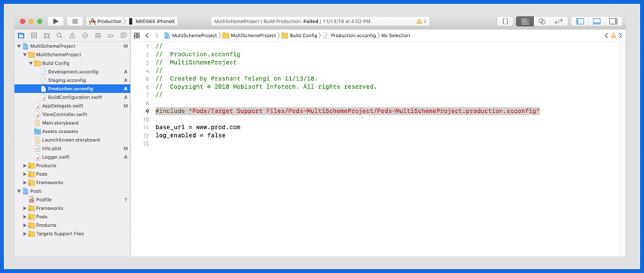Image resolution: width=644 pixels, height=273 pixels.
Task: Switch to the assistant editor mode
Action: (x=542, y=21)
